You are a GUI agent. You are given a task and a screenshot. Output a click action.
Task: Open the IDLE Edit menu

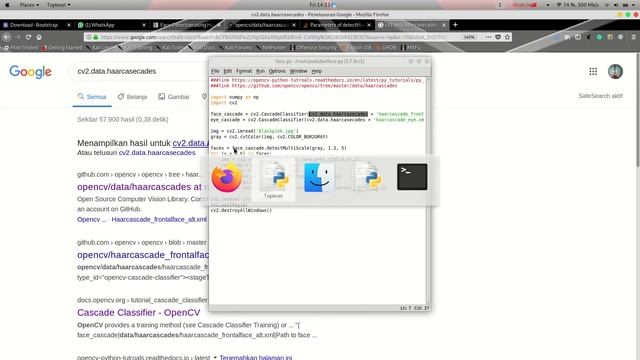point(227,71)
